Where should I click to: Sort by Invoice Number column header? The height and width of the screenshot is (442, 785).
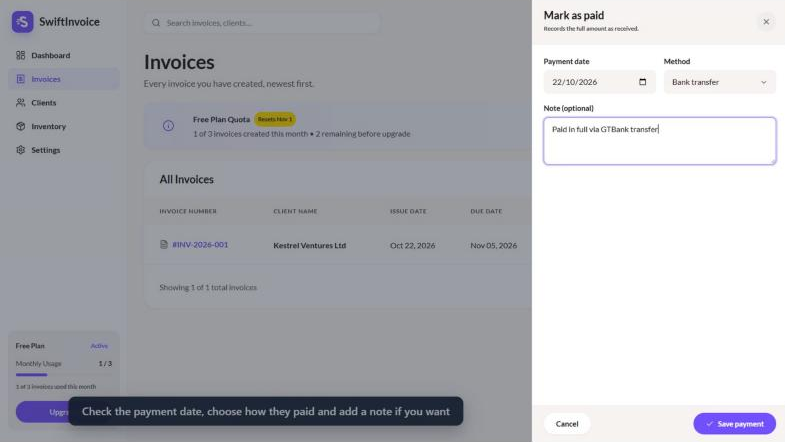point(188,211)
